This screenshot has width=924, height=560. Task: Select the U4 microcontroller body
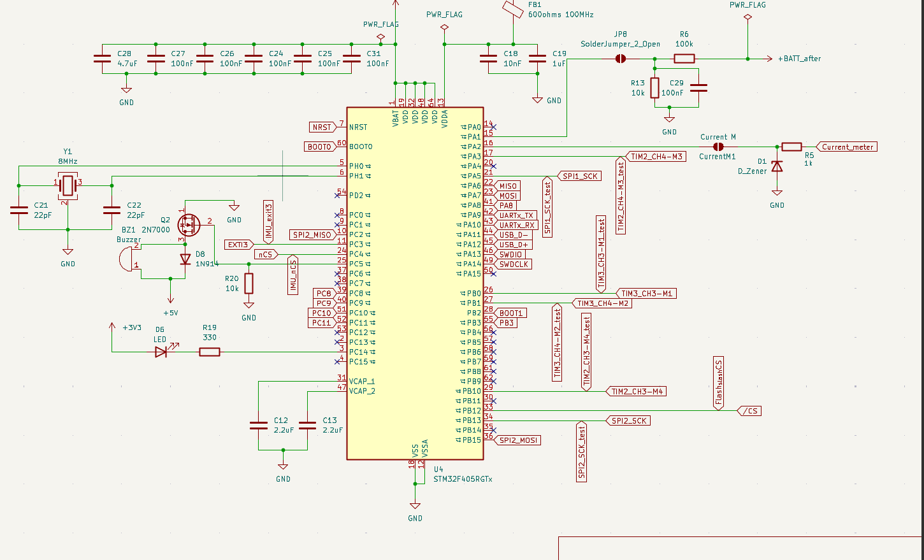click(x=415, y=283)
